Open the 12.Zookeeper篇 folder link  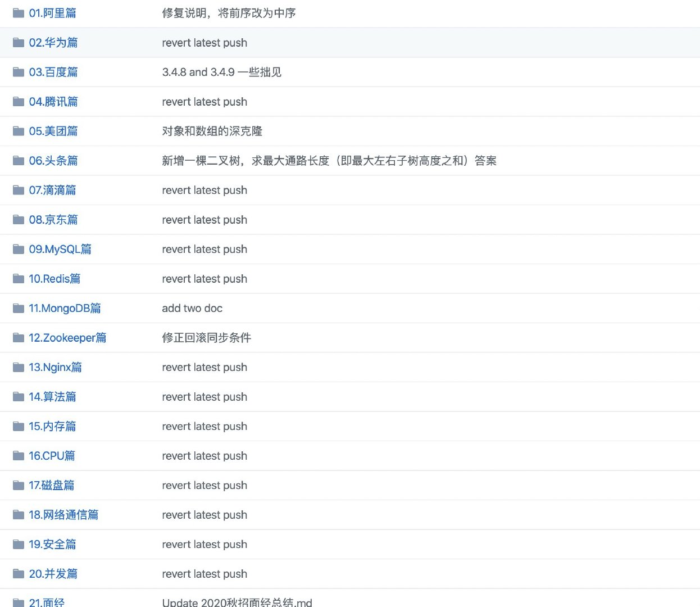tap(68, 338)
